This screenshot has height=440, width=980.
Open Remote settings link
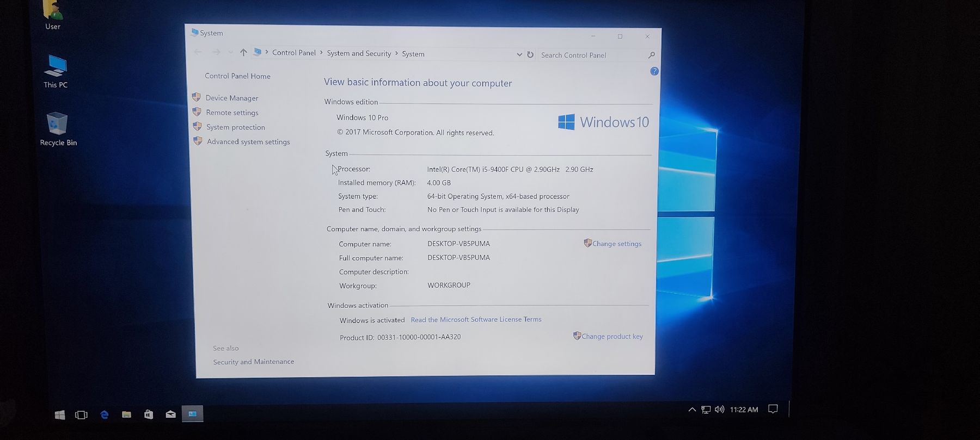point(232,113)
